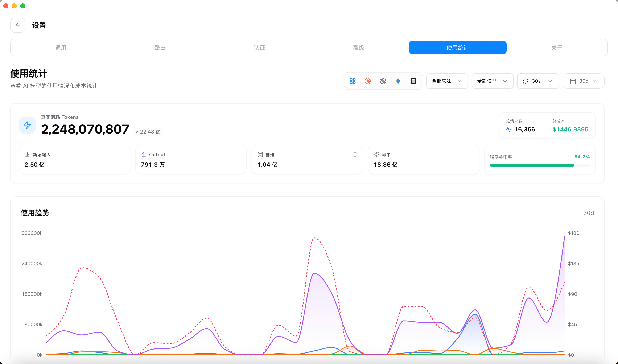The image size is (618, 364).
Task: Click the pulse icon beside 16,366
Action: 508,129
